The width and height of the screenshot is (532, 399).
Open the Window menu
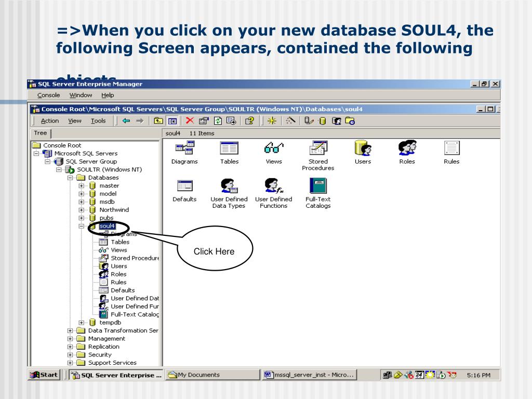[x=81, y=95]
